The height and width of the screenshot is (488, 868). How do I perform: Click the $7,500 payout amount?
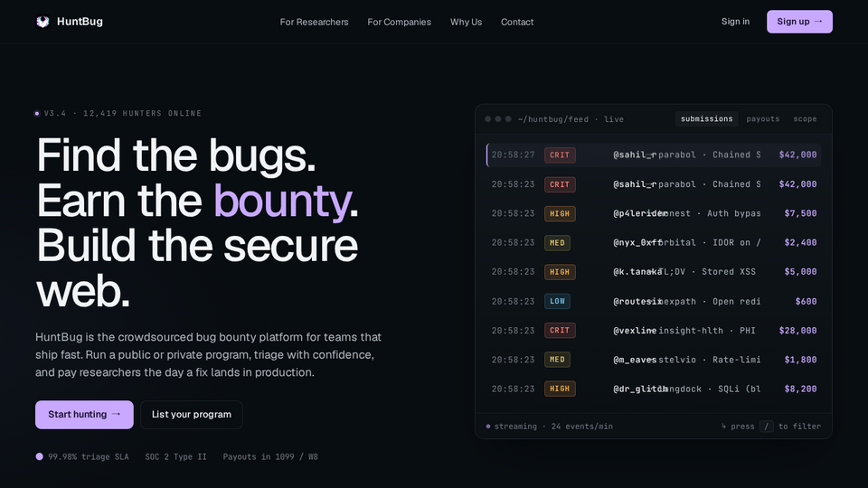(800, 213)
